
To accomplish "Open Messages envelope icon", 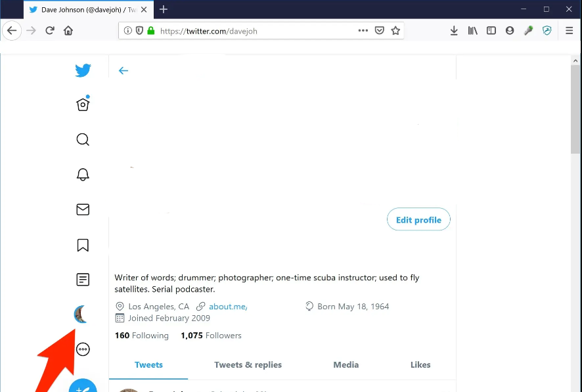I will tap(83, 209).
